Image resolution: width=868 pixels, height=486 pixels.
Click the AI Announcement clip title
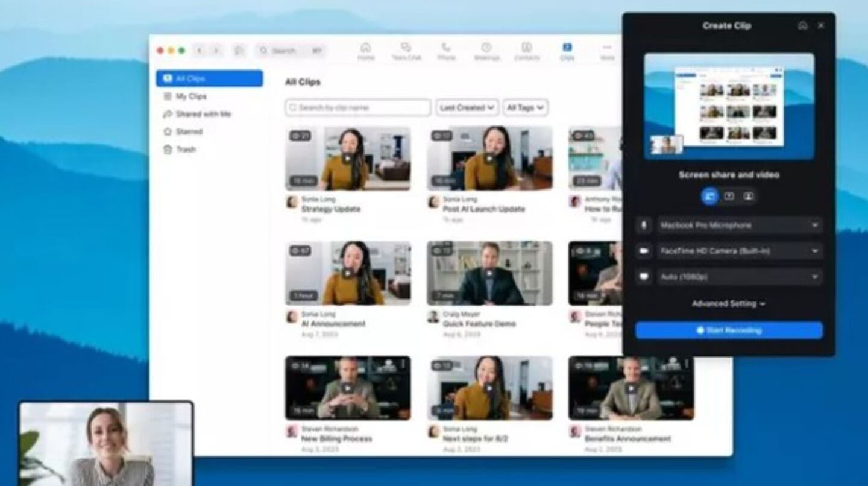click(x=333, y=324)
